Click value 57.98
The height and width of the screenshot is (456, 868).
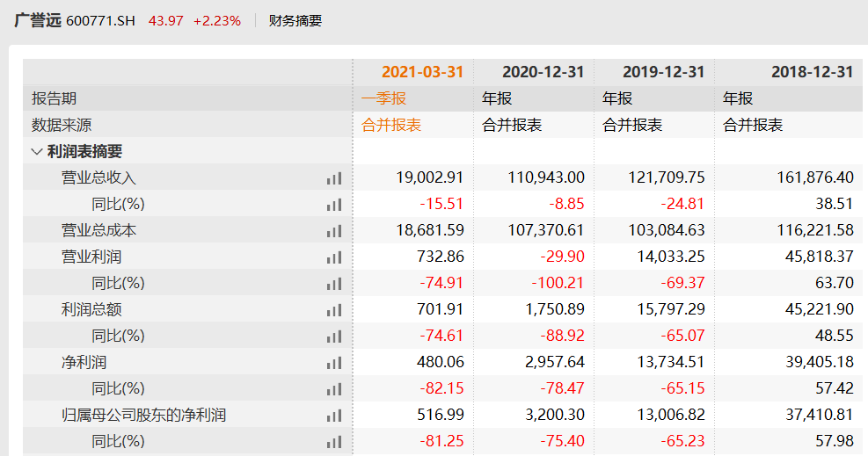click(835, 442)
